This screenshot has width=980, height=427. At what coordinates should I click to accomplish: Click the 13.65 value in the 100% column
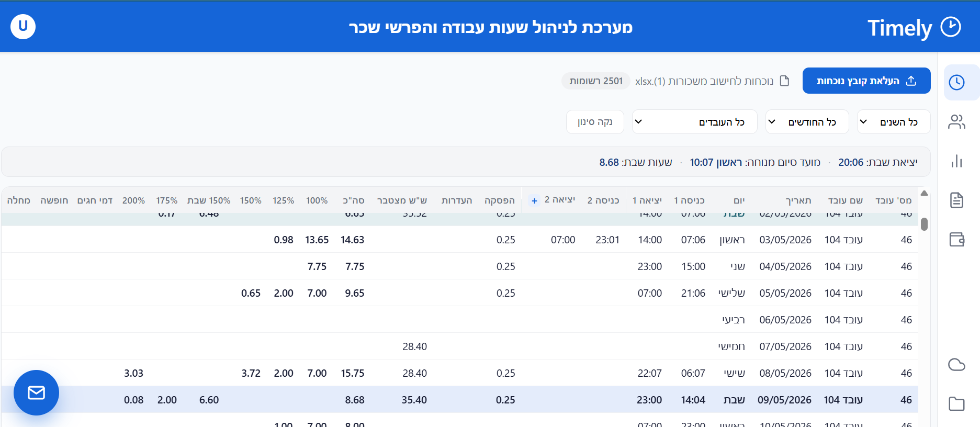[x=317, y=240]
